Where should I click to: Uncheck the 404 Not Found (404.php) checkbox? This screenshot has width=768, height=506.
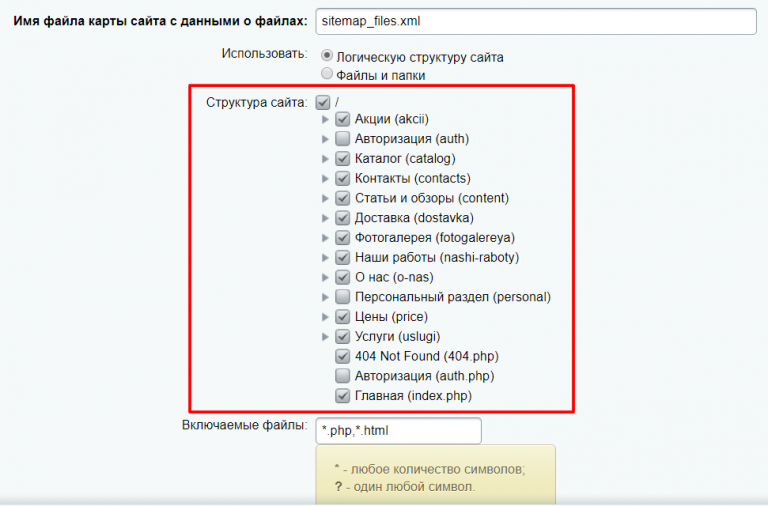(x=342, y=356)
